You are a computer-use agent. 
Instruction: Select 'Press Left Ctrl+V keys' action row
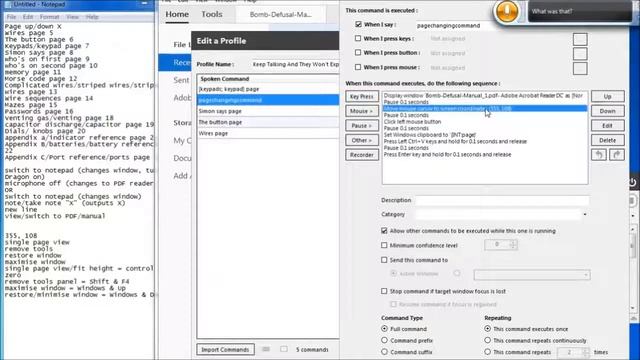coord(485,141)
